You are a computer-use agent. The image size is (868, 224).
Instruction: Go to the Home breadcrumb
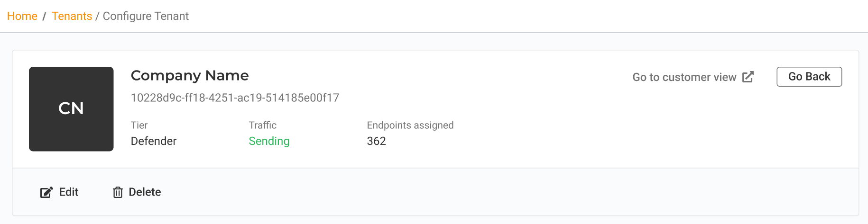coord(22,16)
